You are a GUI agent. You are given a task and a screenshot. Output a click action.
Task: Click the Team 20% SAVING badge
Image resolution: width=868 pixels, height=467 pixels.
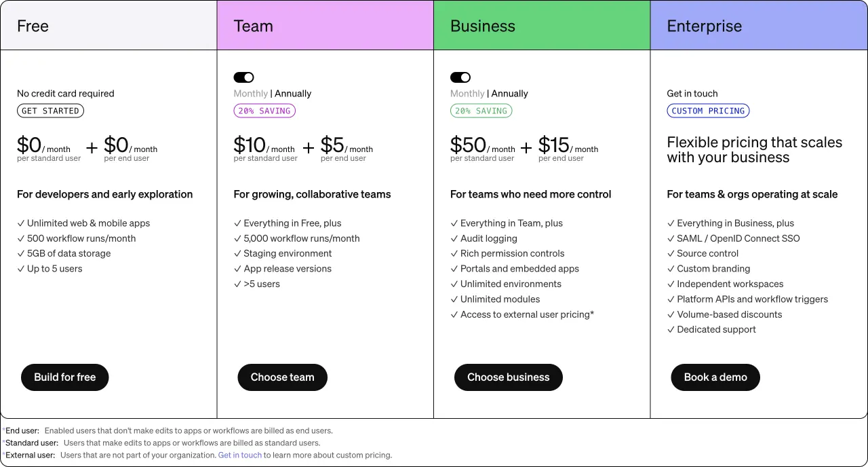(x=264, y=111)
